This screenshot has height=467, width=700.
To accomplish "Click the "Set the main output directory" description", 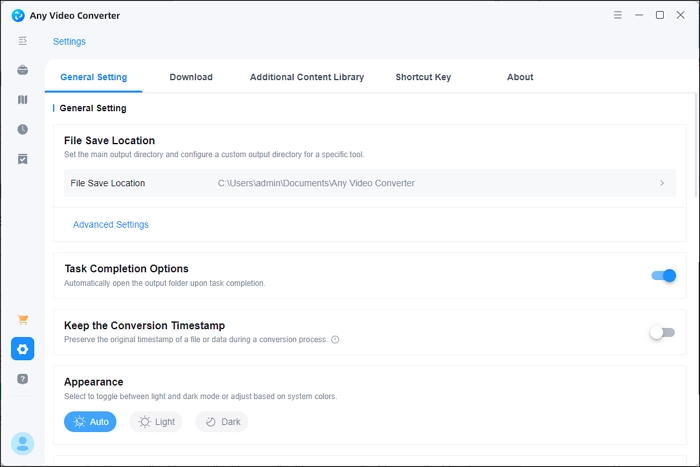I will tap(214, 154).
